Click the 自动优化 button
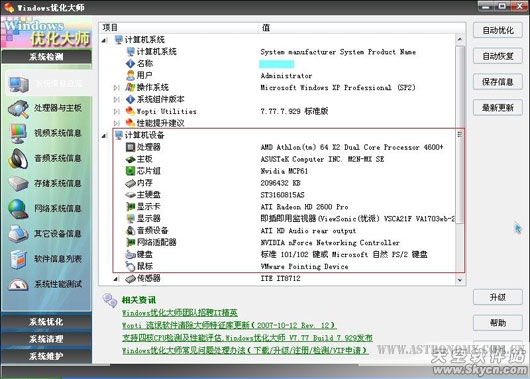The height and width of the screenshot is (379, 530). [498, 30]
